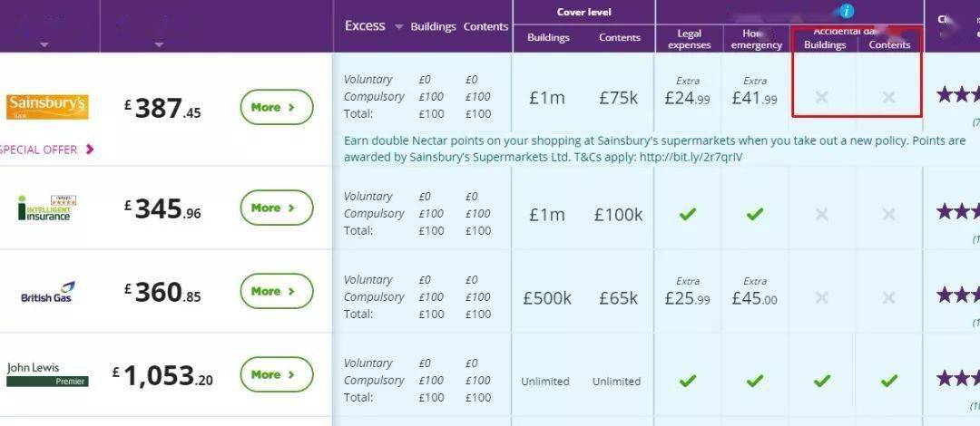
Task: Click More button for Sainsbury's quote
Action: [276, 107]
